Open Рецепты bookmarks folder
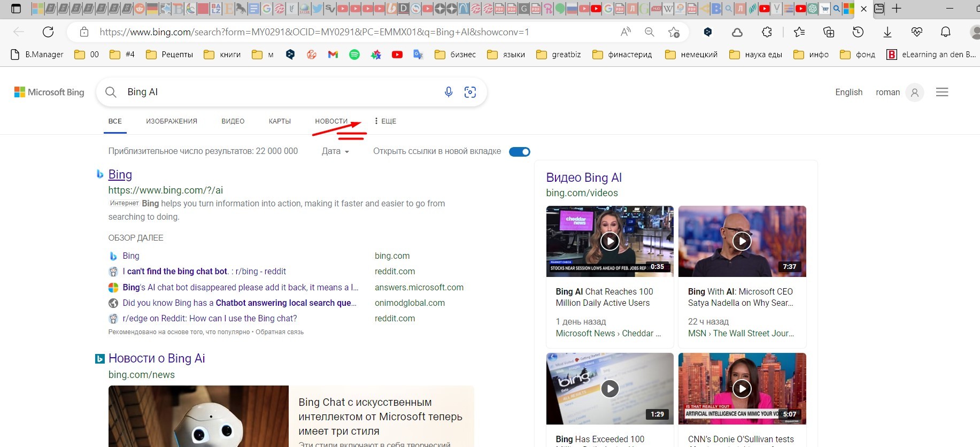Viewport: 980px width, 447px height. point(169,55)
